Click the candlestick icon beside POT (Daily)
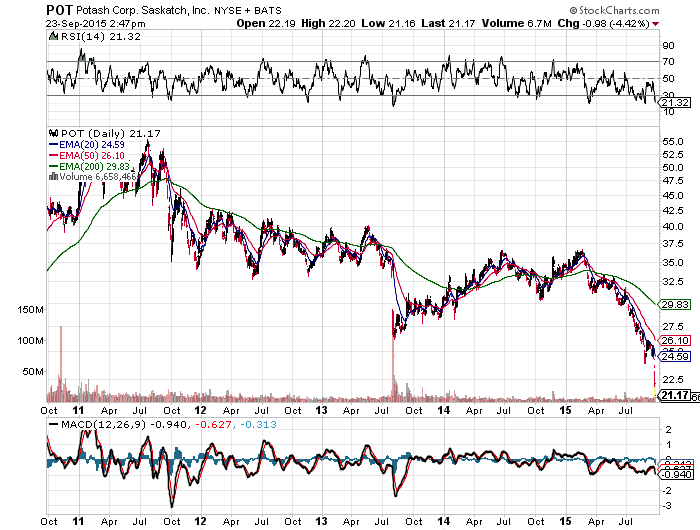The image size is (700, 530). point(54,133)
